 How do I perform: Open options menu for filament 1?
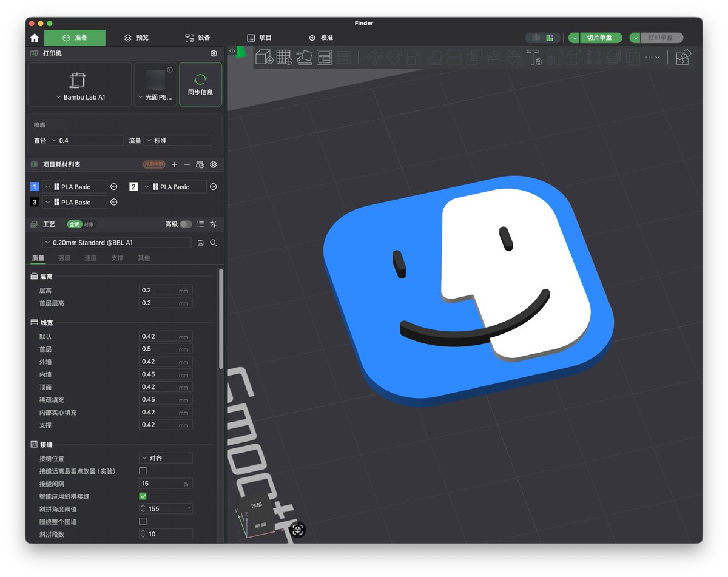(x=114, y=187)
